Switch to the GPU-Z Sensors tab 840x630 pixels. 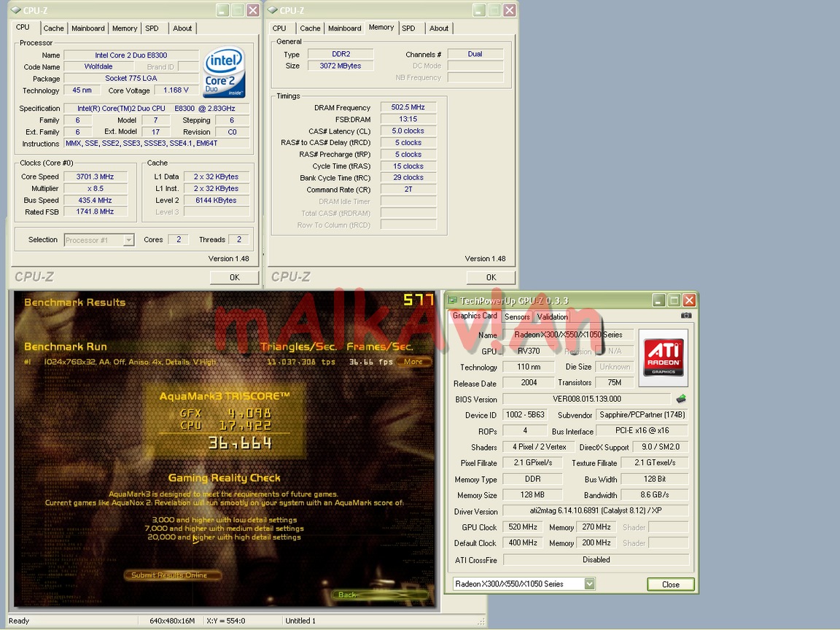pos(517,316)
